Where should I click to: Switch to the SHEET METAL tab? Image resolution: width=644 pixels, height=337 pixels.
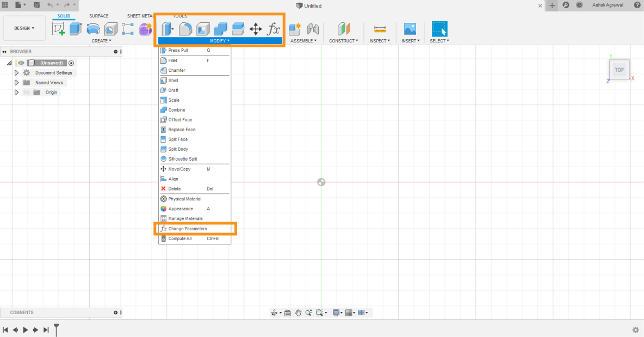tap(140, 16)
